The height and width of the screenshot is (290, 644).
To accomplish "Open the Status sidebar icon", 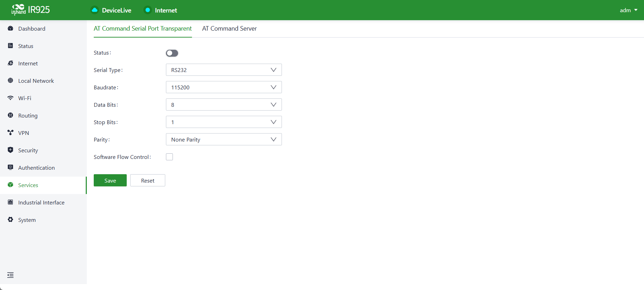I will [10, 46].
